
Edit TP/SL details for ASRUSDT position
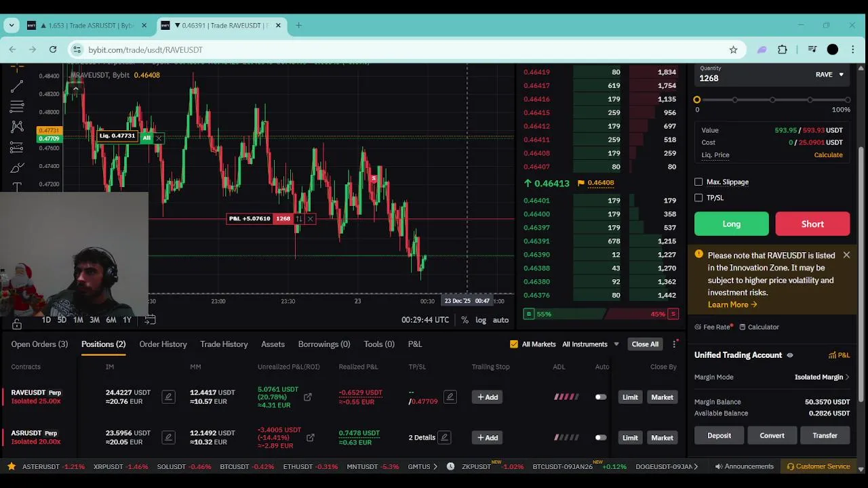pyautogui.click(x=444, y=438)
